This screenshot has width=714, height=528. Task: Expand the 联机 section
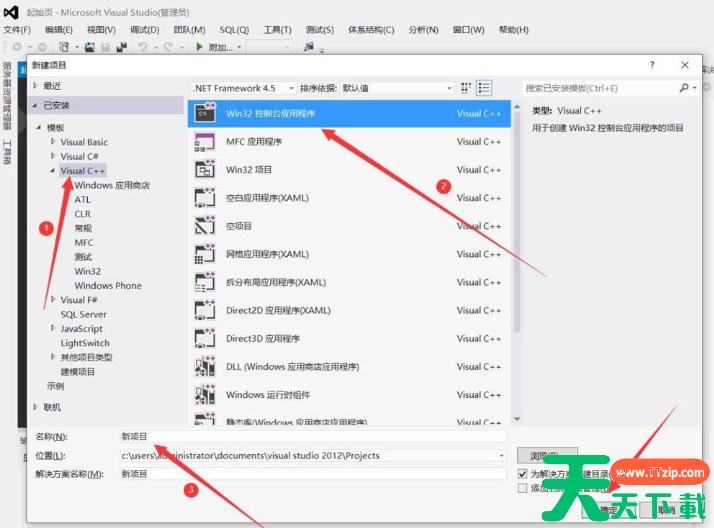pyautogui.click(x=36, y=407)
